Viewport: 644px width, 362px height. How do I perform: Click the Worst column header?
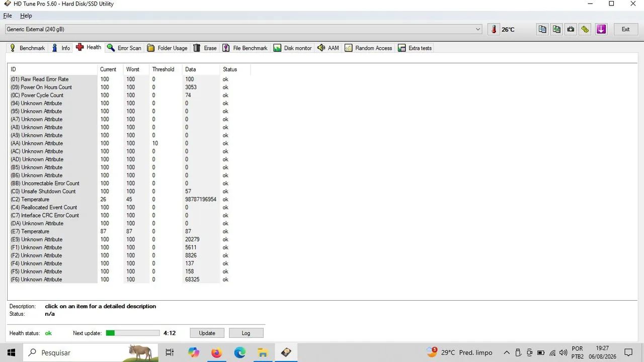point(136,69)
